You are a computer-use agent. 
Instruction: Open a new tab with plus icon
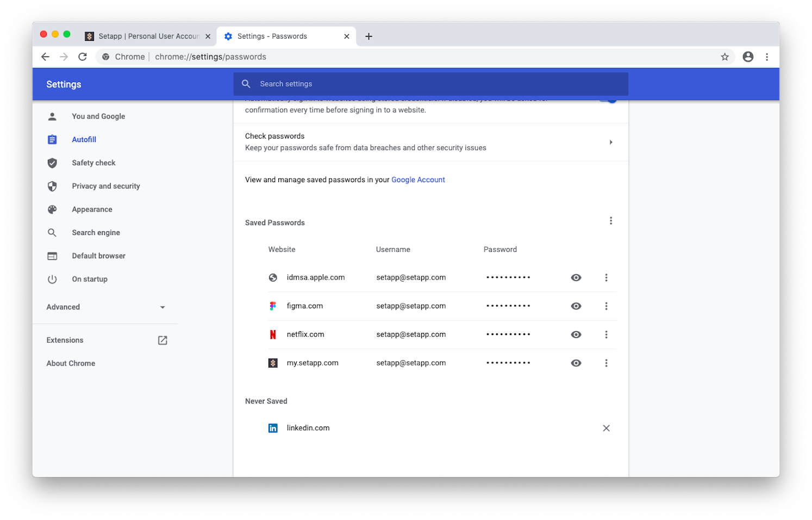tap(368, 36)
